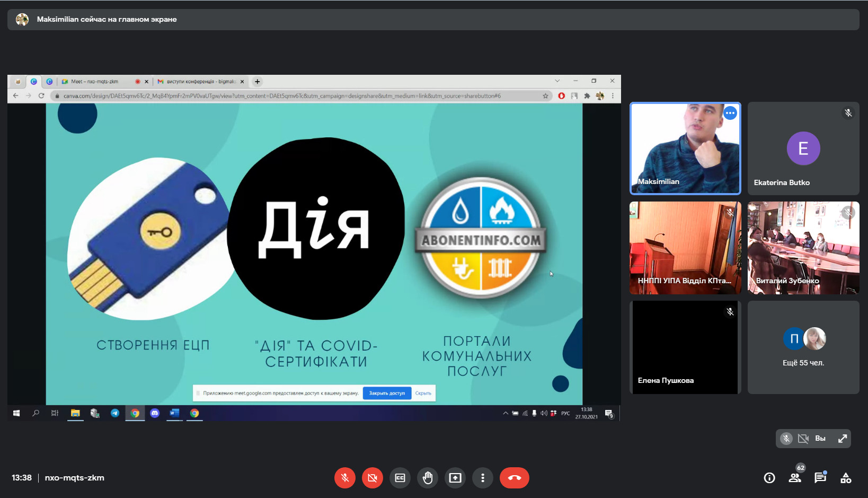
Task: Open the red Opera-style extension icon
Action: [x=562, y=96]
